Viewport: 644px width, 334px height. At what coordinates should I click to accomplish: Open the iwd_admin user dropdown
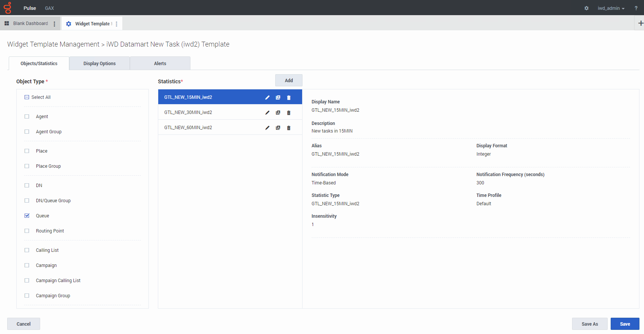tap(611, 8)
